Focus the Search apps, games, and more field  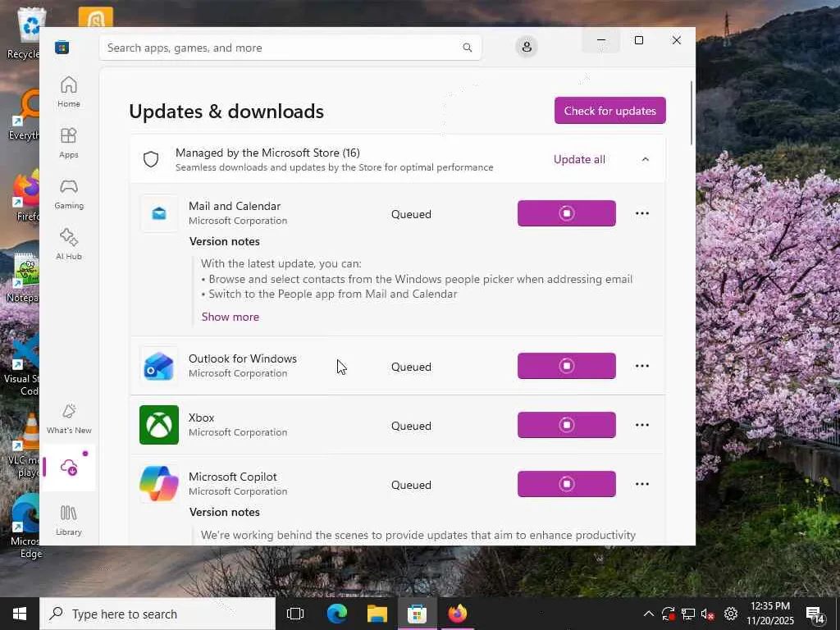tap(290, 48)
